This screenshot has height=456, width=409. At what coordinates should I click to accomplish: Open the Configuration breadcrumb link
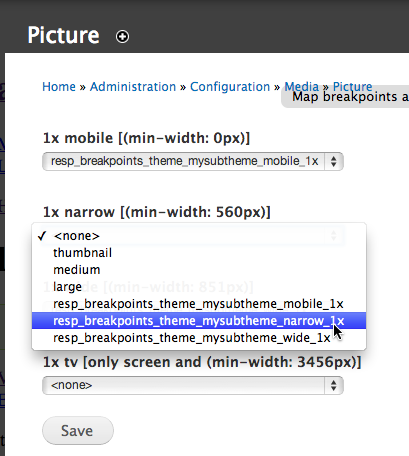coord(230,87)
